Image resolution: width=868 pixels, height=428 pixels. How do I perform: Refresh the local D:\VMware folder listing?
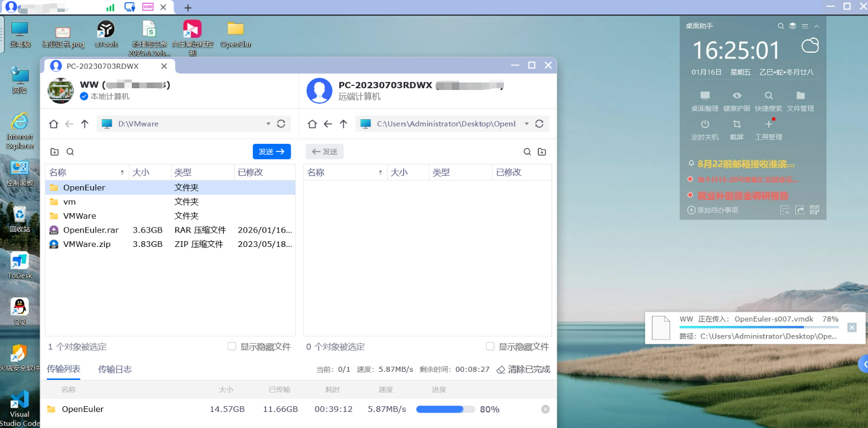281,124
